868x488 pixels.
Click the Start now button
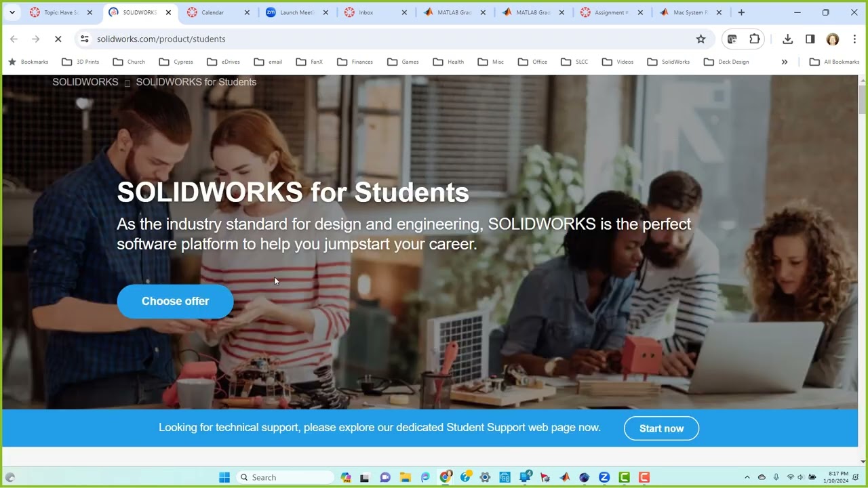coord(661,428)
